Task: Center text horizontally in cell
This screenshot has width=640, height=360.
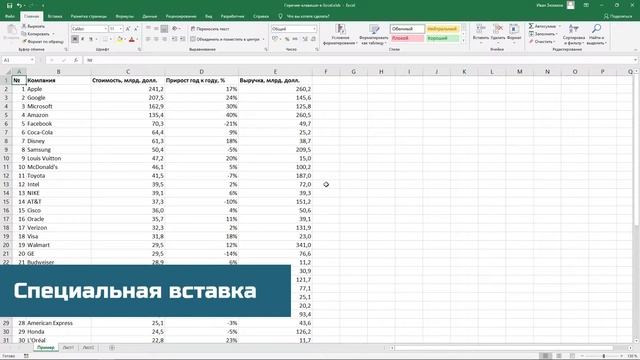Action: click(156, 39)
